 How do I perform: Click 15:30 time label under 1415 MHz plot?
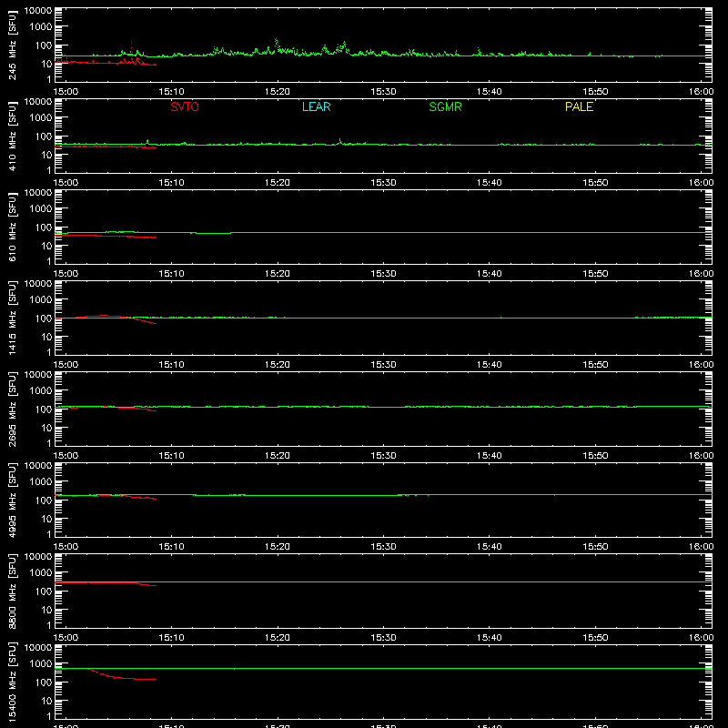(x=383, y=365)
